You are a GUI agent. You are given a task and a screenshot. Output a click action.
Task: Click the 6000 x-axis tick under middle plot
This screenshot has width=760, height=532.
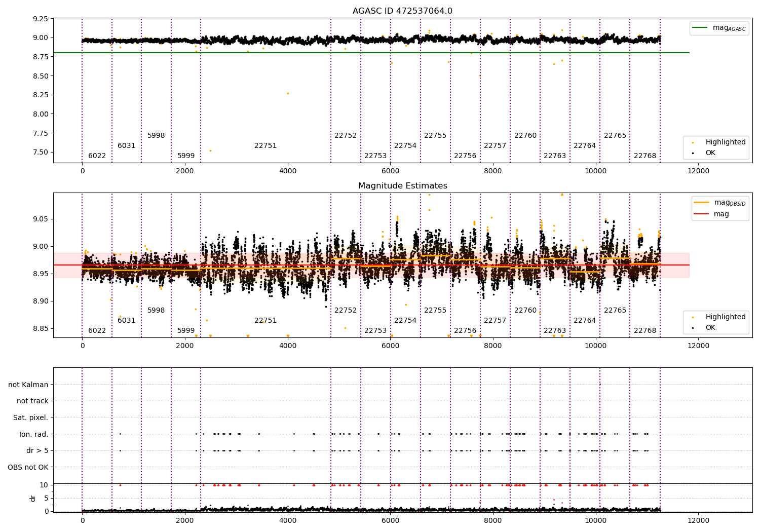click(x=390, y=346)
